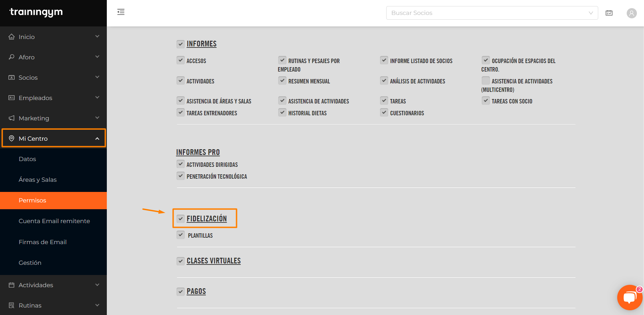Expand the Socios menu chevron

(97, 77)
